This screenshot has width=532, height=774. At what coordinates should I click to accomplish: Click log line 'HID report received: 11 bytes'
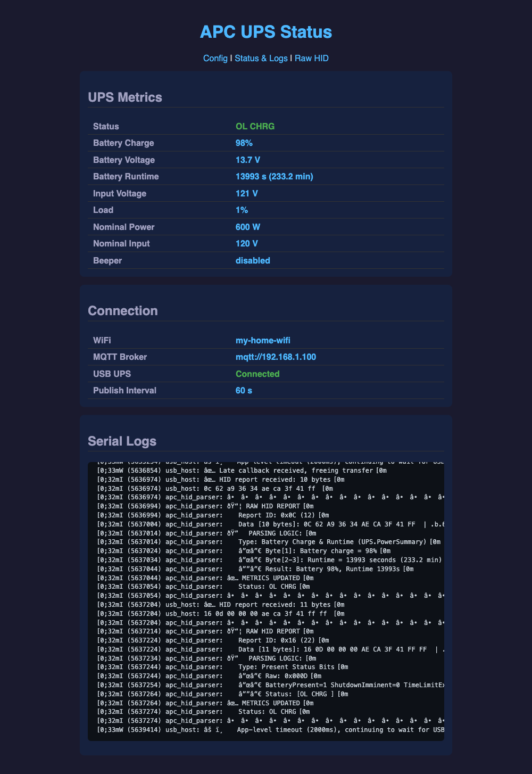220,605
